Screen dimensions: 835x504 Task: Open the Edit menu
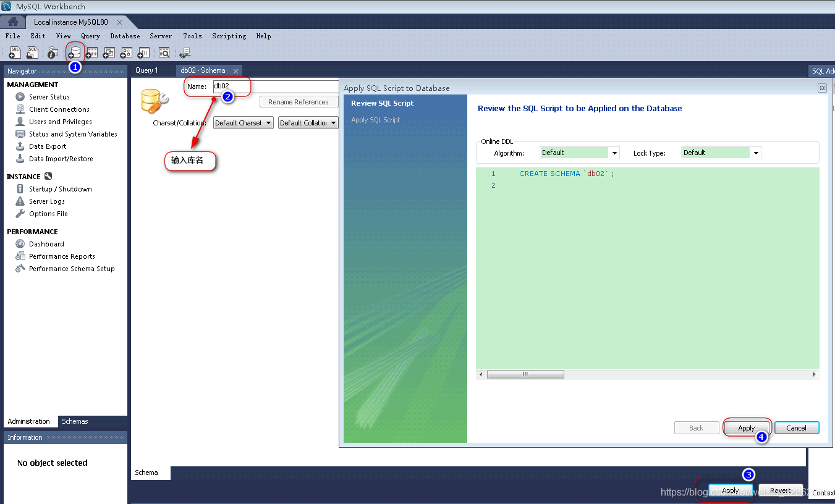coord(38,36)
